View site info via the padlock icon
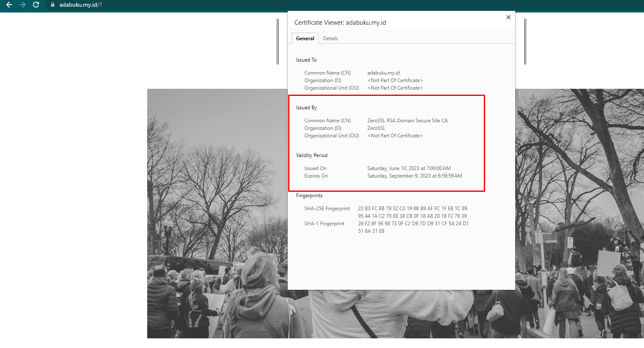Image resolution: width=644 pixels, height=348 pixels. (x=53, y=5)
